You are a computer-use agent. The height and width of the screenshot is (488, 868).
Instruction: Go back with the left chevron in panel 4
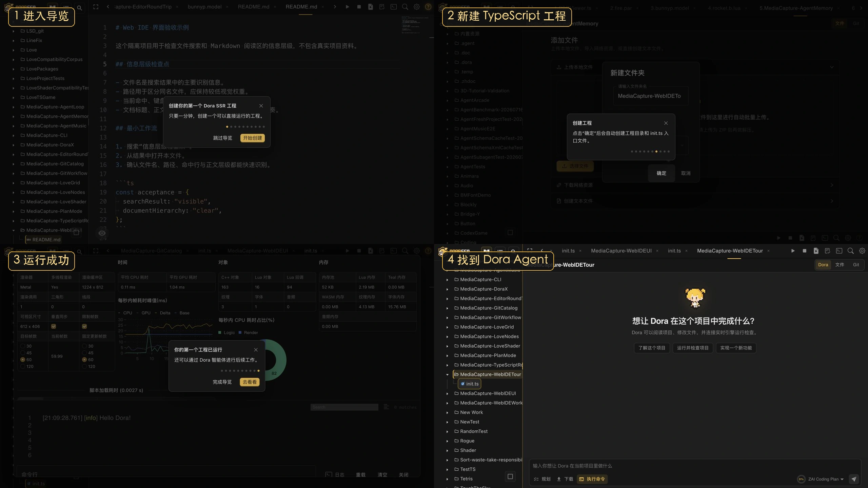pyautogui.click(x=542, y=251)
